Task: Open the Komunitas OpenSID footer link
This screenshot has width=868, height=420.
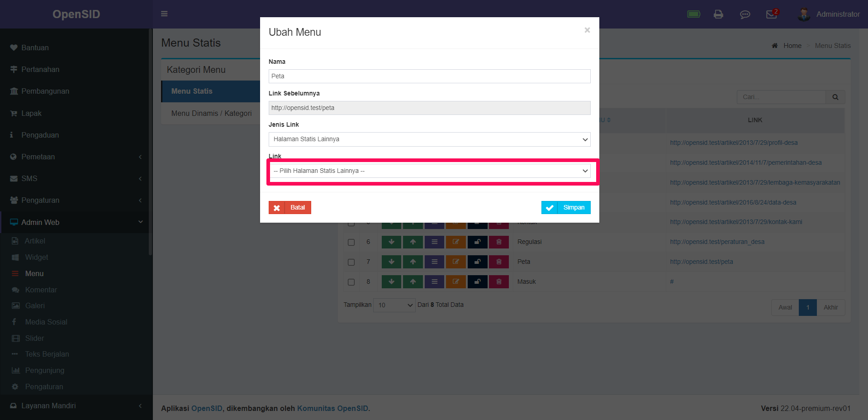Action: pos(332,408)
